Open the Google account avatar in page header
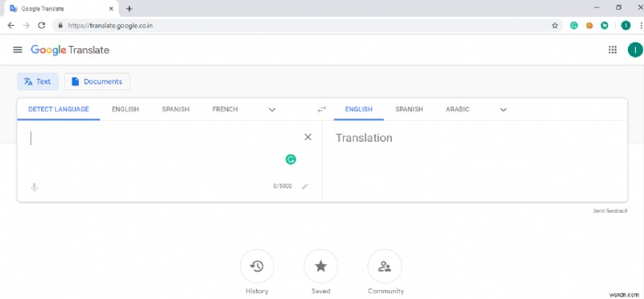Screen dimensions: 644x299 [x=635, y=50]
